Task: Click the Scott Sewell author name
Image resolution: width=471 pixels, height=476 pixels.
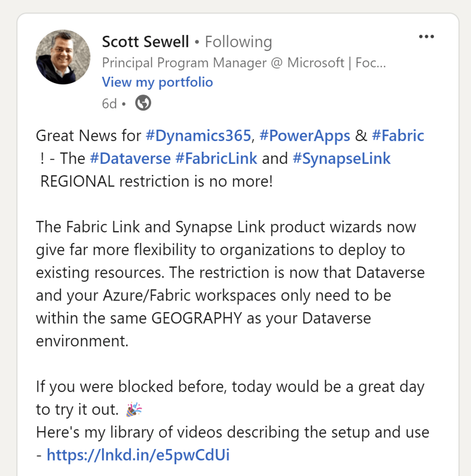Action: [x=145, y=42]
